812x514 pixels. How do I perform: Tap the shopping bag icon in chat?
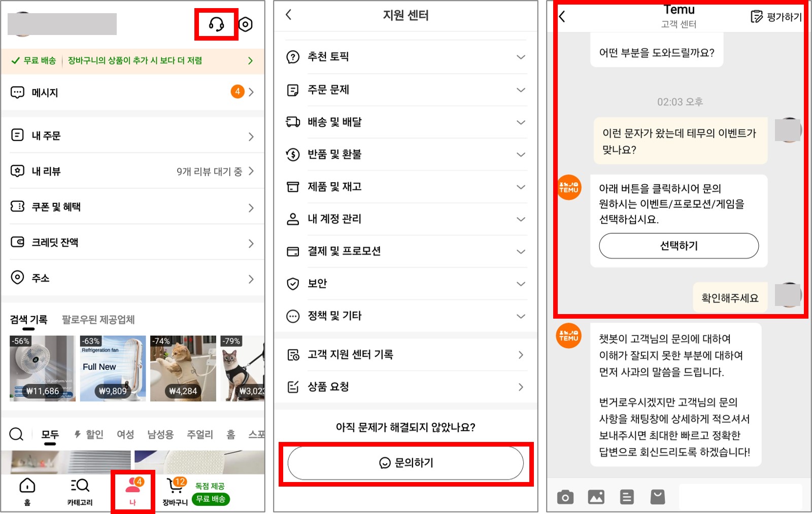point(658,497)
